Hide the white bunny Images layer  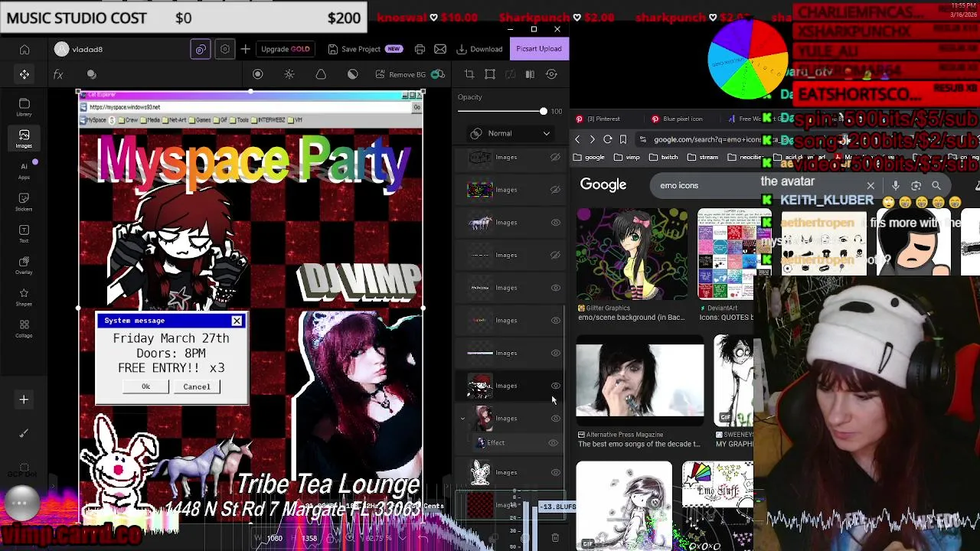click(x=556, y=472)
